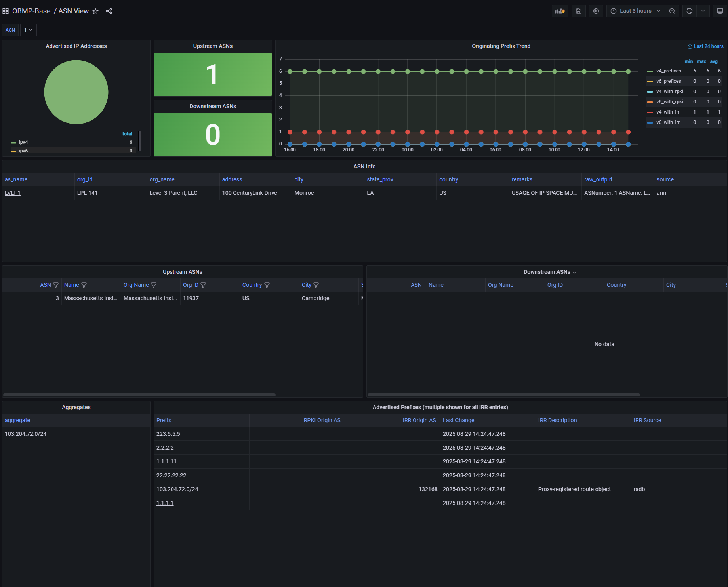Sort ASN Info by org_name column header
The width and height of the screenshot is (728, 587).
click(x=162, y=179)
